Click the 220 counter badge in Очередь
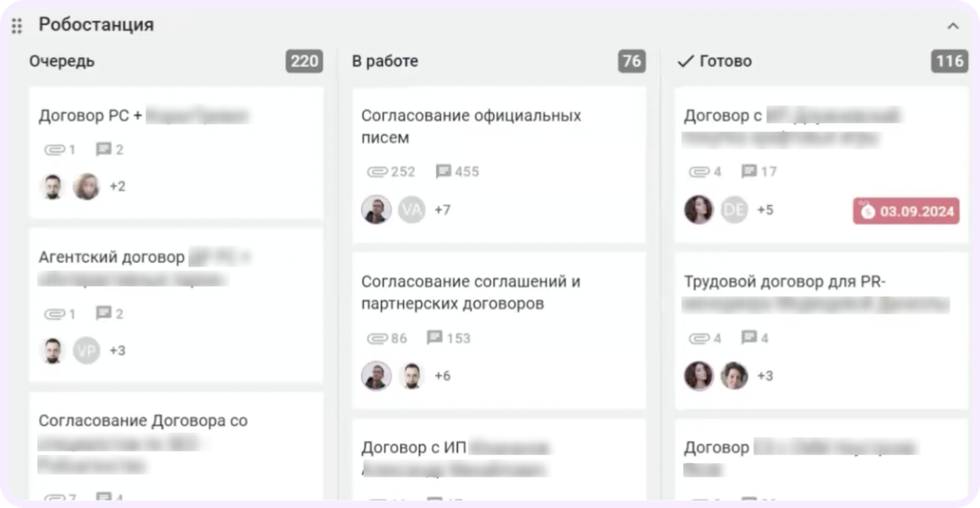Image resolution: width=980 pixels, height=508 pixels. (304, 61)
